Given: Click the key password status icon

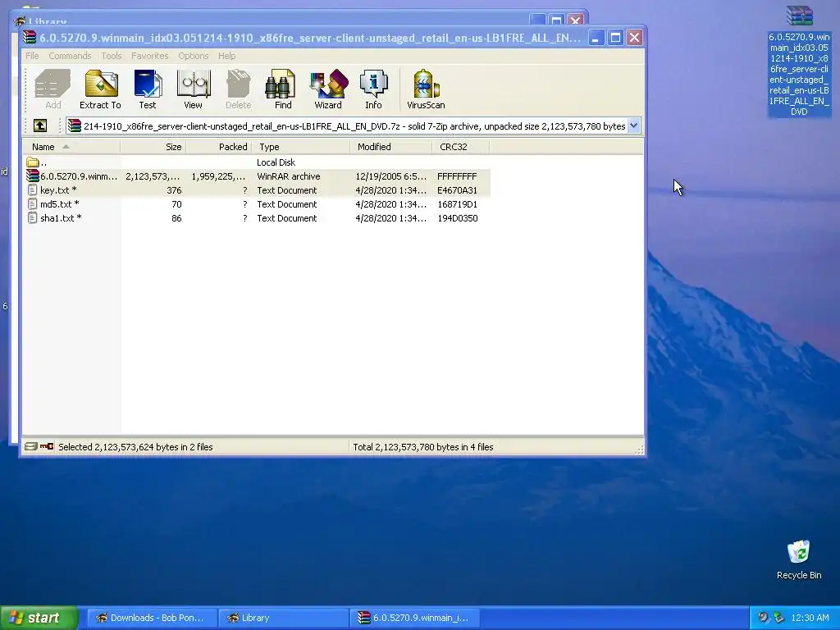Looking at the screenshot, I should 47,446.
